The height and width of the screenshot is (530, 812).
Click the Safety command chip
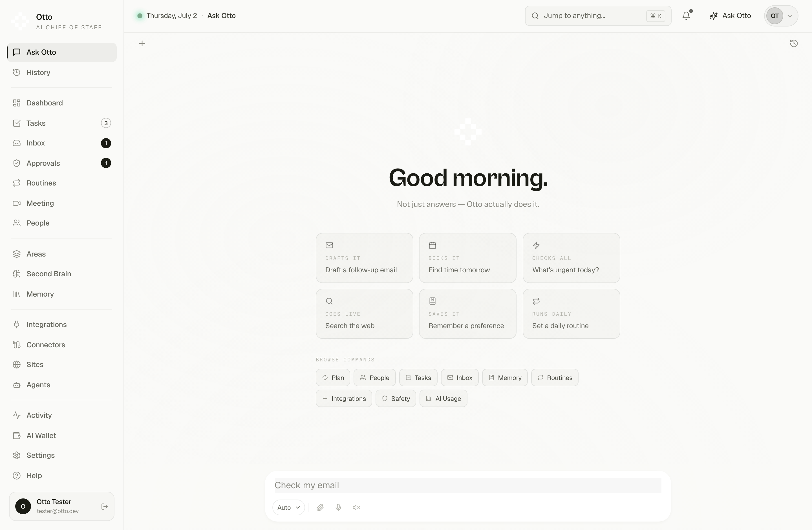point(395,398)
